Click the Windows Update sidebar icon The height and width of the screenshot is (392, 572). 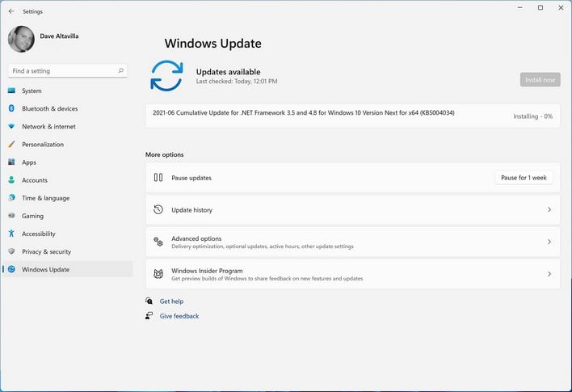click(11, 269)
